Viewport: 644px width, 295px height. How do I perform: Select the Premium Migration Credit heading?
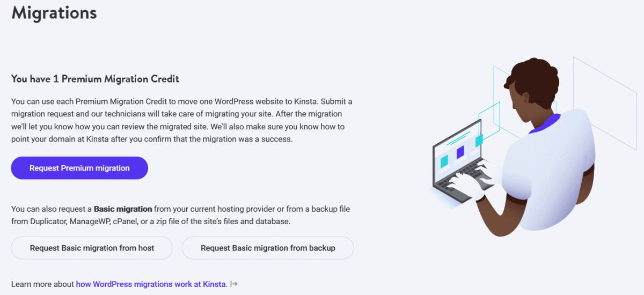pos(95,79)
